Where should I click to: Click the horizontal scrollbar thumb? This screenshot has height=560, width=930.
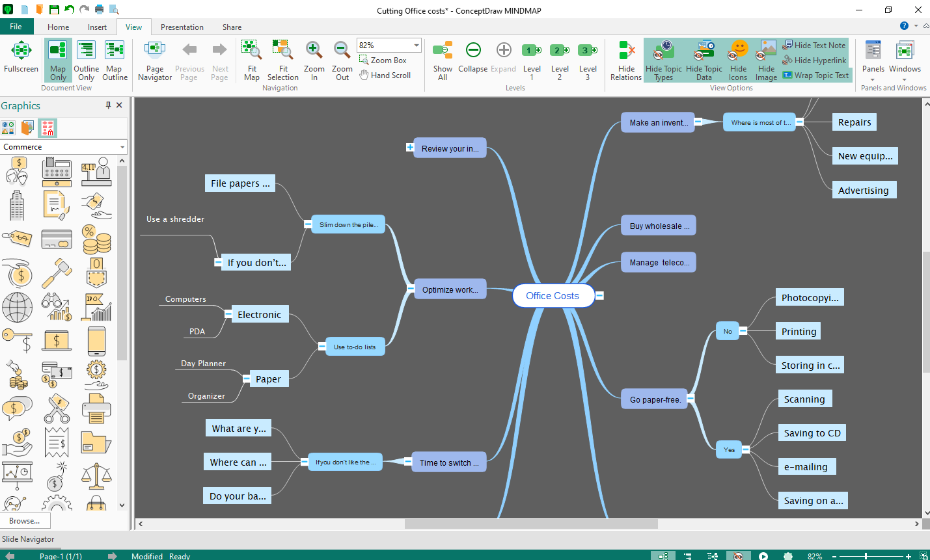click(x=531, y=524)
